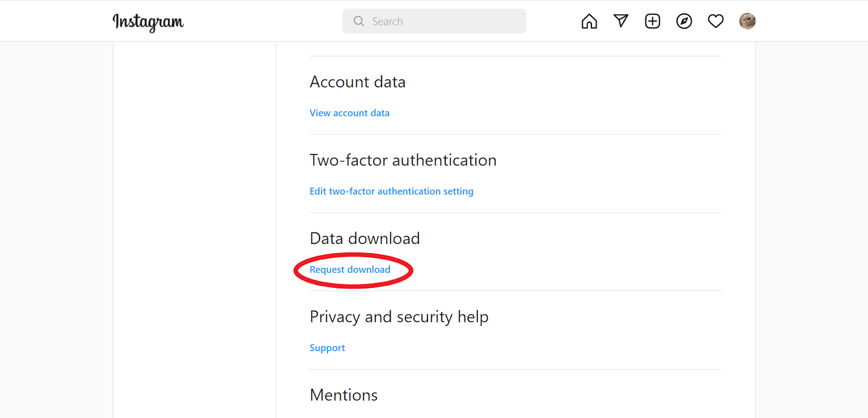This screenshot has height=418, width=868.
Task: Open direct messages paper plane icon
Action: click(621, 21)
